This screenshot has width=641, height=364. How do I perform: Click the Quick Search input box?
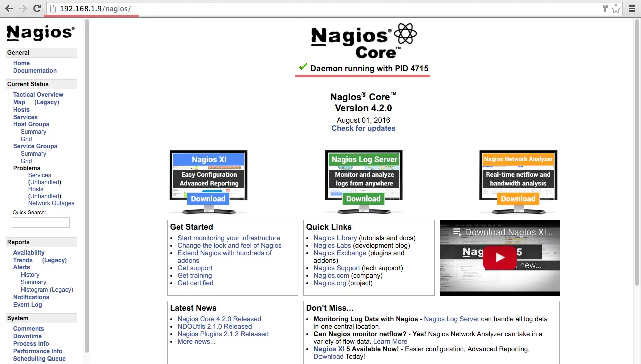41,223
